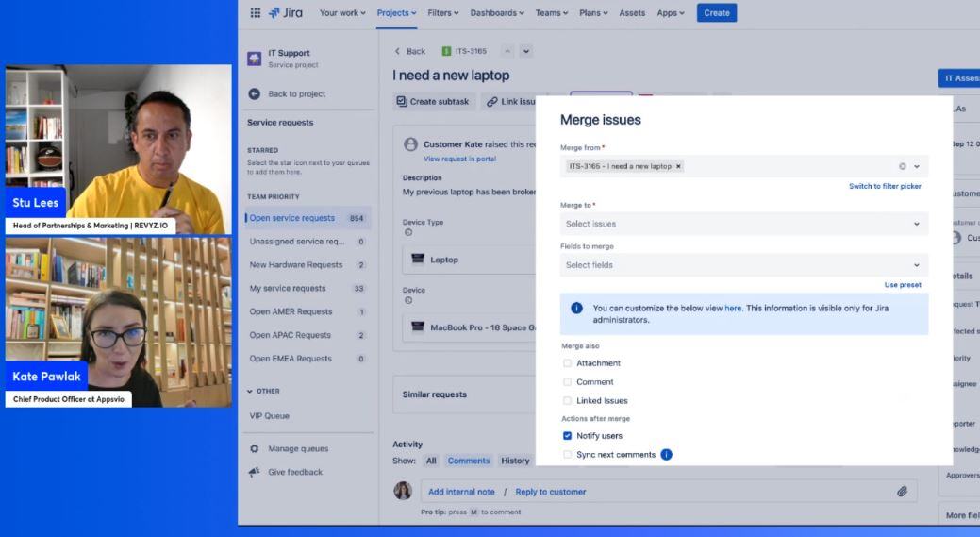Collapse the OTHER queues section
The image size is (980, 537).
click(x=250, y=391)
